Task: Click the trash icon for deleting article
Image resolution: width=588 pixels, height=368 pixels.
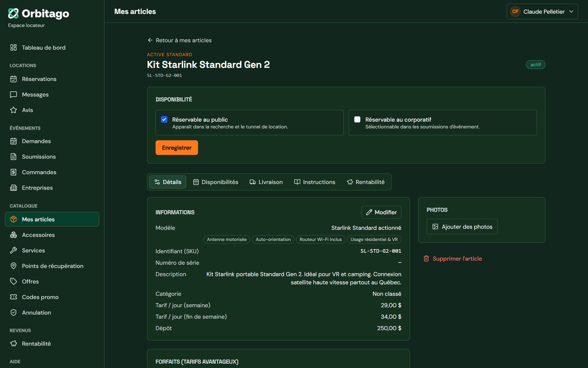Action: (426, 259)
